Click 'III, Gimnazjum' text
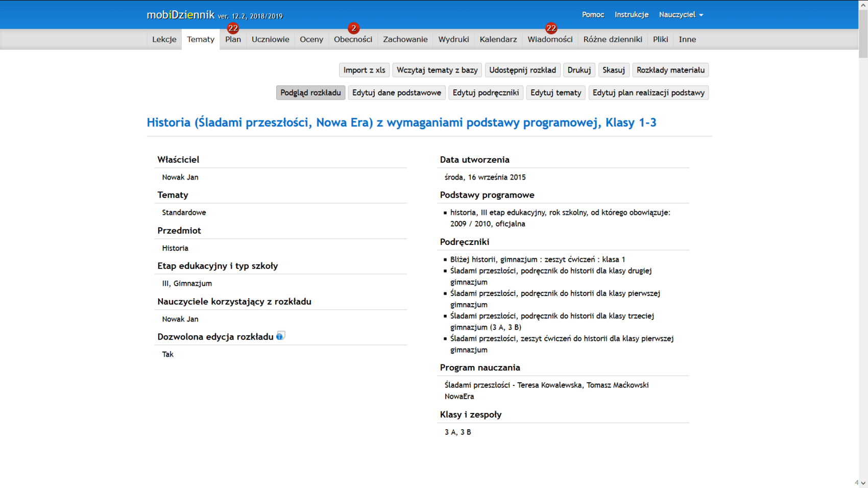868x488 pixels. tap(187, 283)
